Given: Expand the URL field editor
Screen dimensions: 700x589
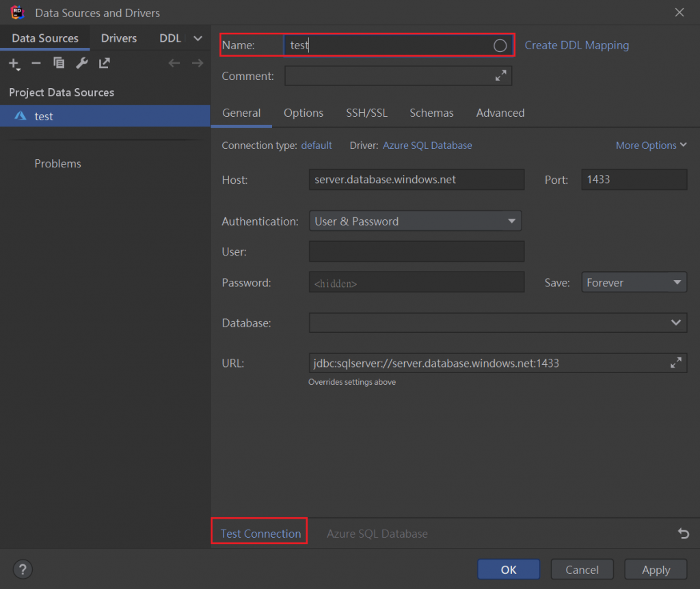Looking at the screenshot, I should pyautogui.click(x=676, y=363).
